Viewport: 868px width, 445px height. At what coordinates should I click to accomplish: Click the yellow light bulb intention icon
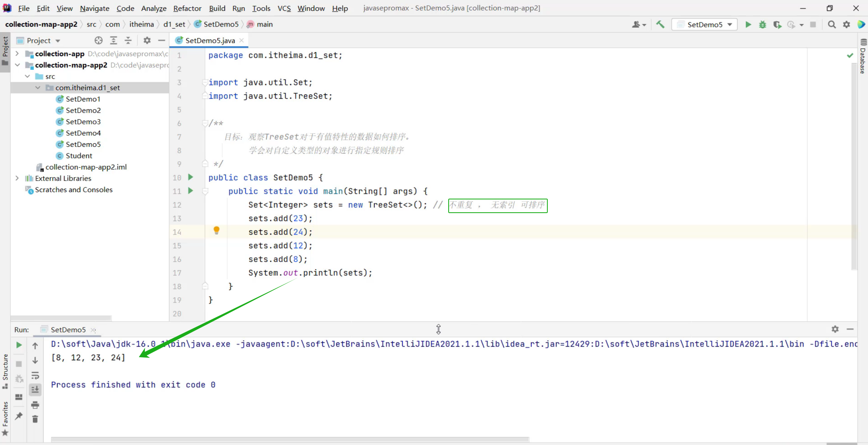(x=216, y=230)
